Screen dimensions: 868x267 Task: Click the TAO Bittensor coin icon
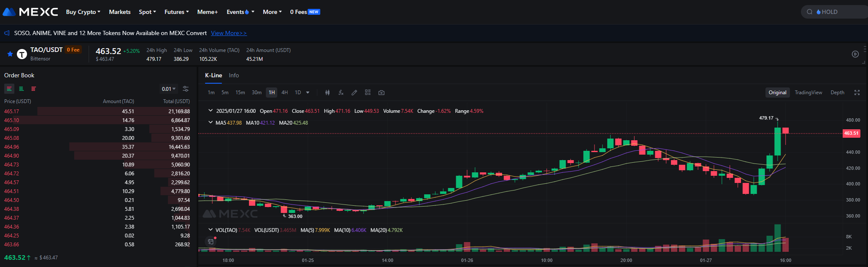(x=22, y=54)
